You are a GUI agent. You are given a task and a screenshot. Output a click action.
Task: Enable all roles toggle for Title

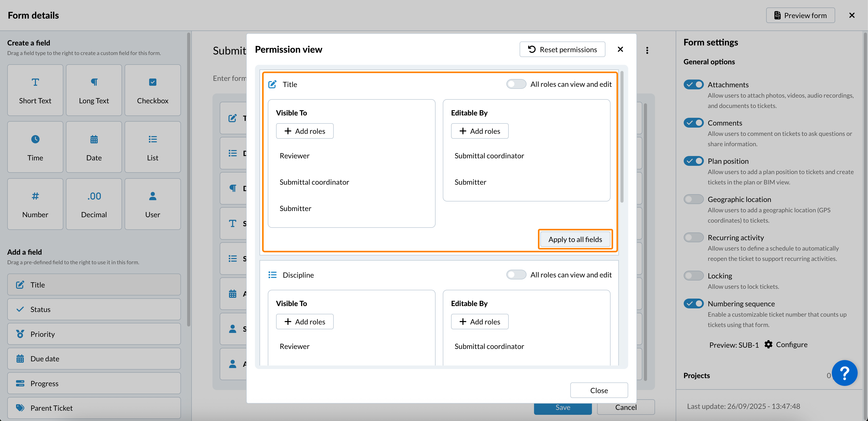point(516,84)
